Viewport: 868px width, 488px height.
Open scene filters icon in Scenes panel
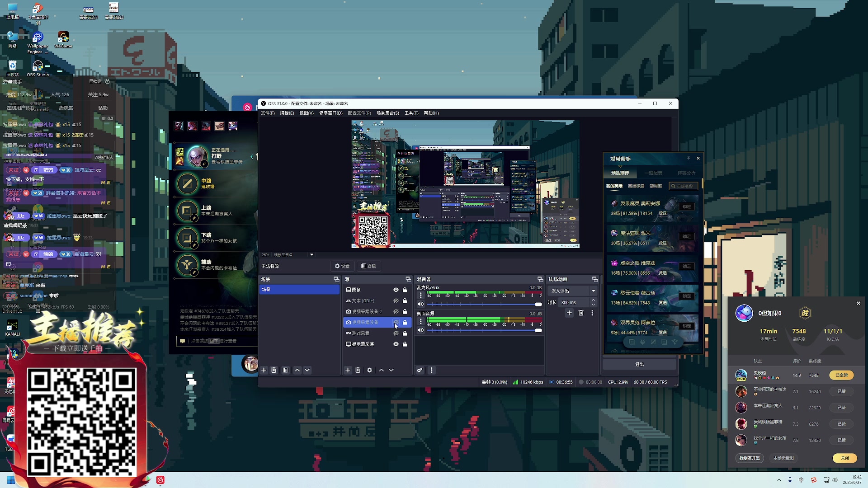click(286, 370)
